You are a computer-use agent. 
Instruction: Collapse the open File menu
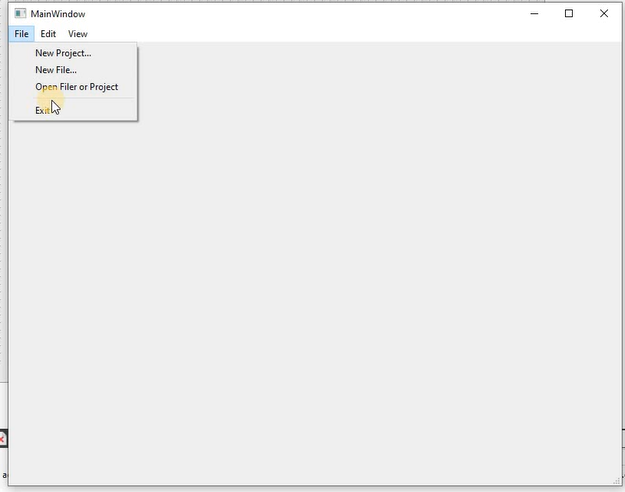[x=21, y=34]
